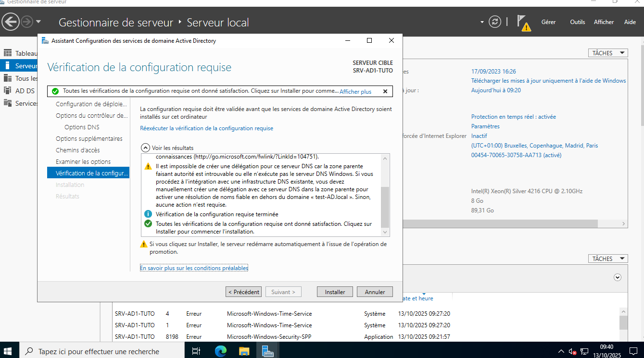The width and height of the screenshot is (644, 358).
Task: Click the Précédent button
Action: [243, 292]
